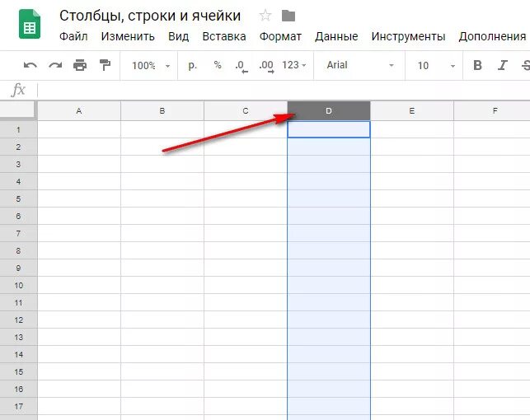Select row 15 header
The height and width of the screenshot is (420, 530).
pos(18,371)
